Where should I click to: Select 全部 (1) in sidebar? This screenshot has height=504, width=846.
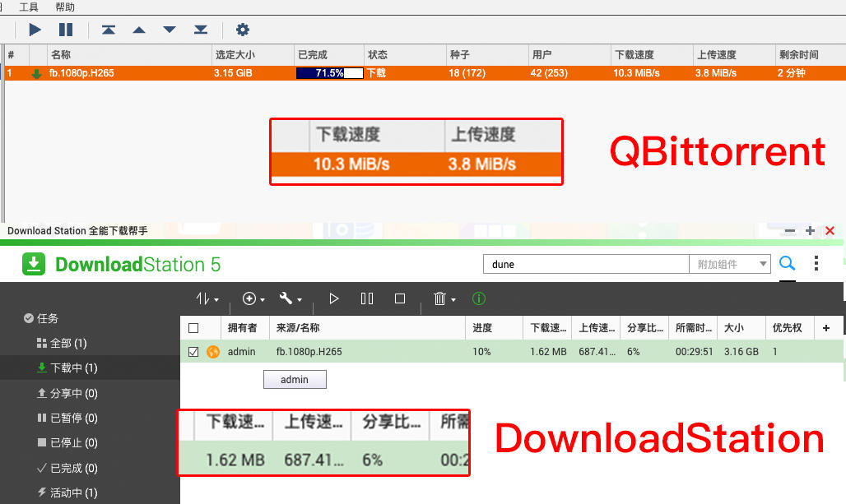(x=62, y=344)
